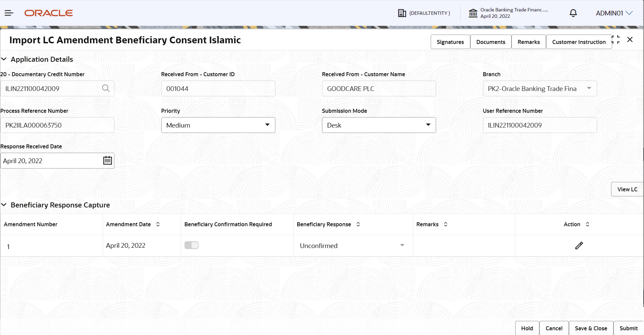
Task: Click the Submit button
Action: pyautogui.click(x=628, y=328)
